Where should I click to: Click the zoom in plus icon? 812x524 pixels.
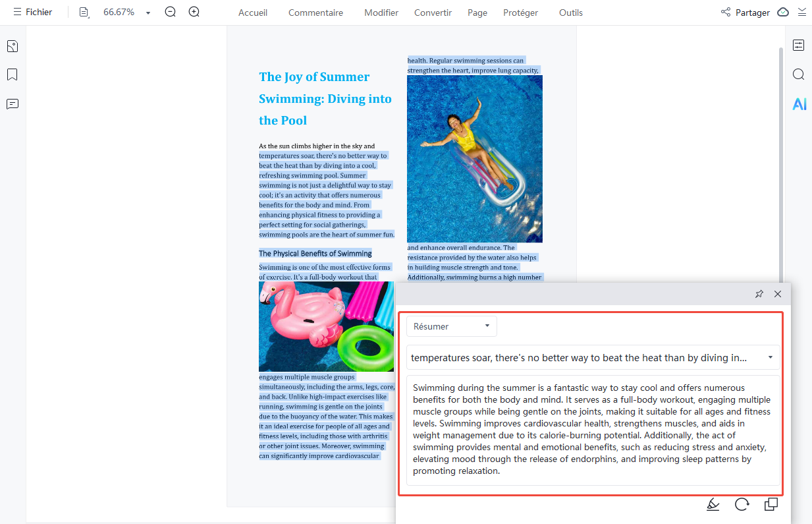(x=194, y=13)
